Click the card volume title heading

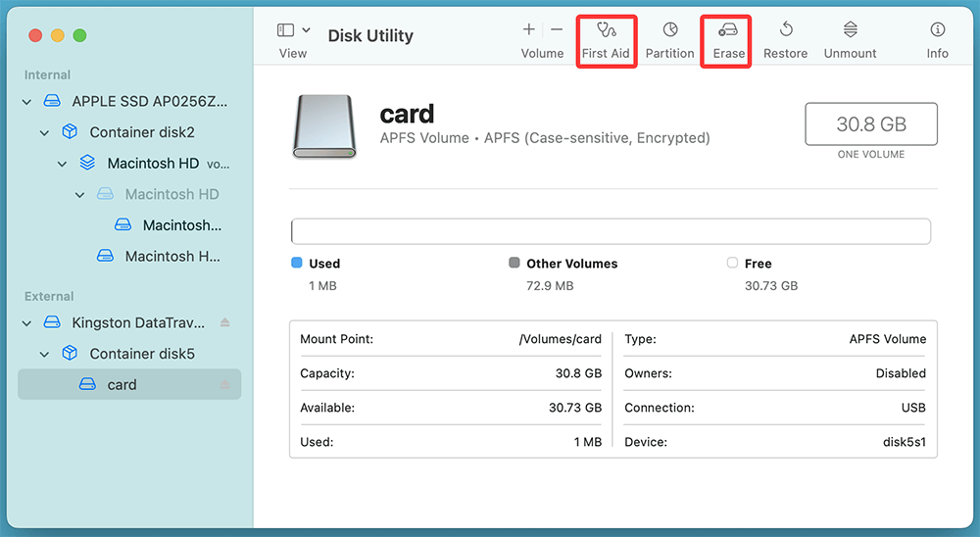[407, 114]
